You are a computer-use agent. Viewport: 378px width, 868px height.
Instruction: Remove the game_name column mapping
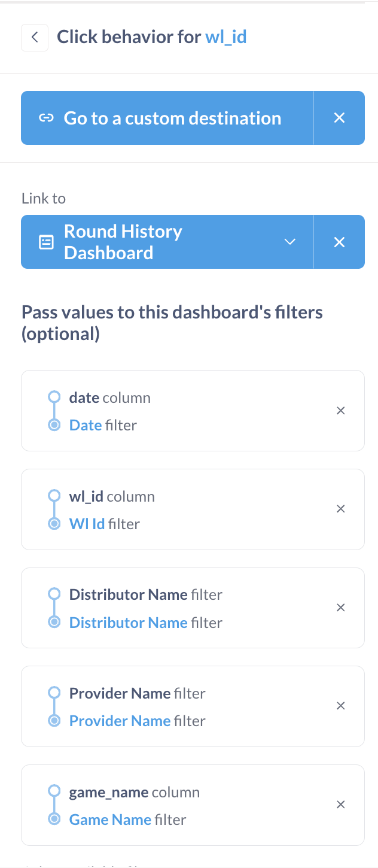[341, 805]
